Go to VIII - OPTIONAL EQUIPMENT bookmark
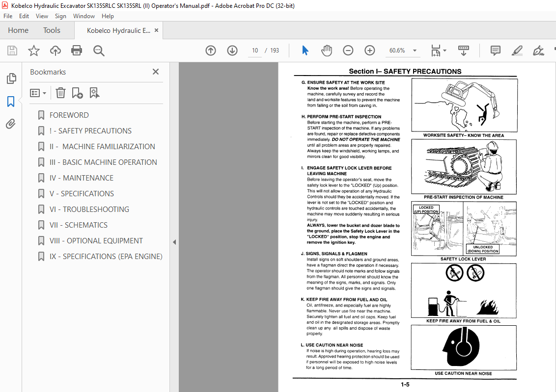The image size is (556, 392). tap(96, 241)
